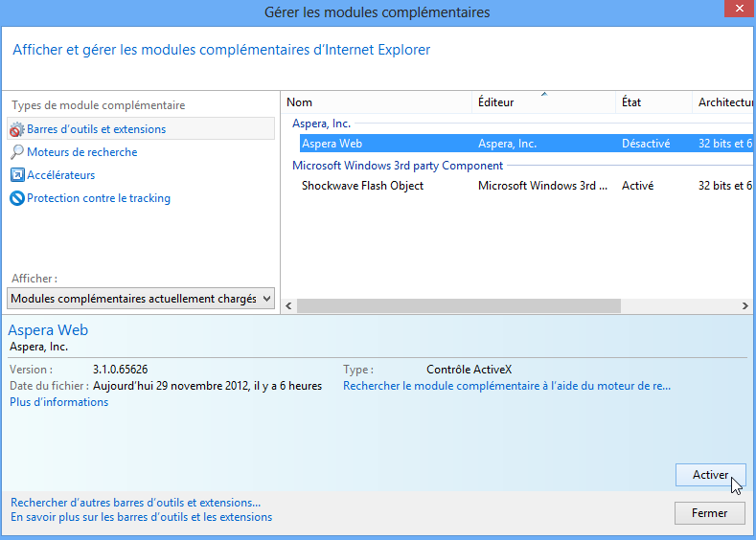Click the Activer button
Viewport: 756px width, 540px height.
[x=710, y=475]
